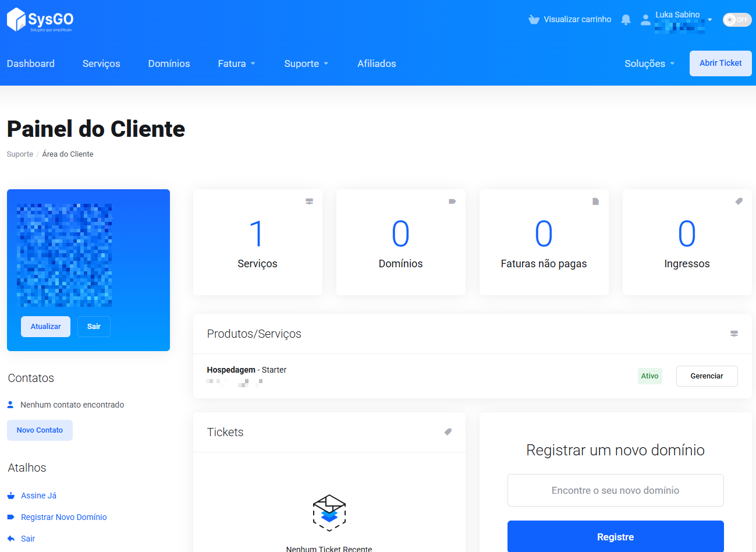Click the ticket icon in Tickets header
Screen dimensions: 756x552
448,432
